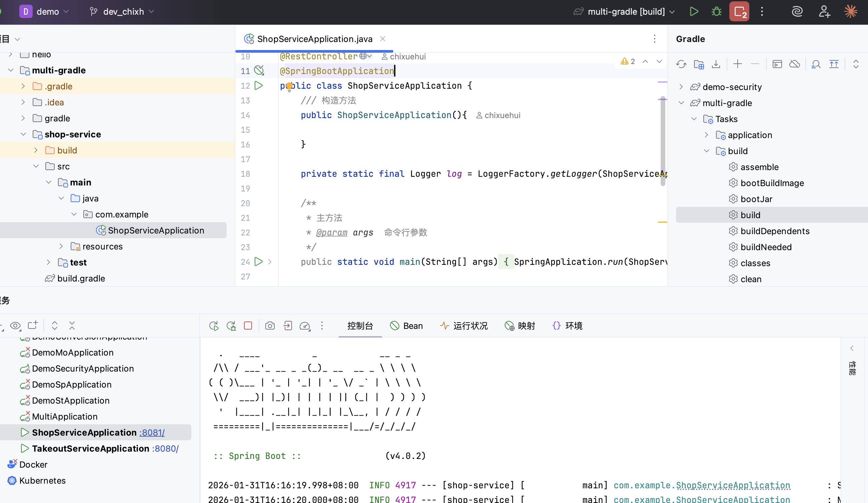The image size is (868, 503).
Task: Toggle Gradle show dependencies analyzer icon
Action: tap(816, 64)
